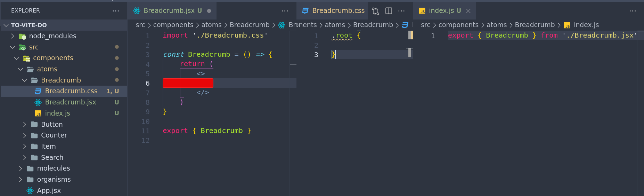Image resolution: width=644 pixels, height=196 pixels.
Task: Click the export line in index.js editor
Action: [543, 36]
